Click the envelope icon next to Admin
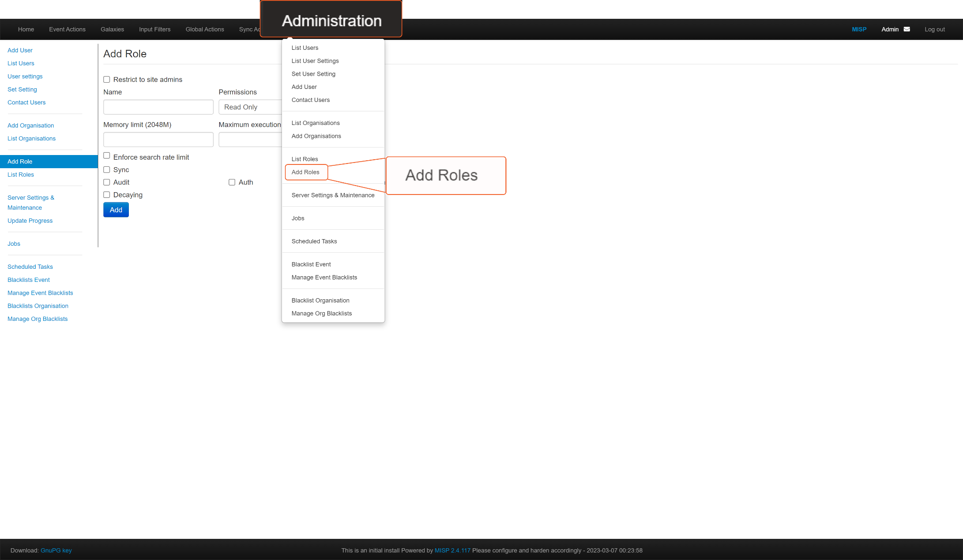The width and height of the screenshot is (963, 560). (907, 29)
